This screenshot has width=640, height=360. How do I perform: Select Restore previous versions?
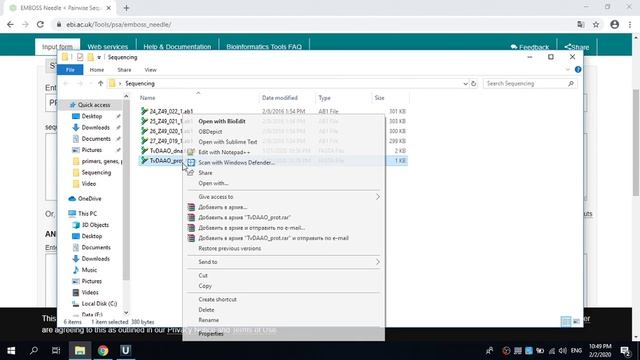229,248
